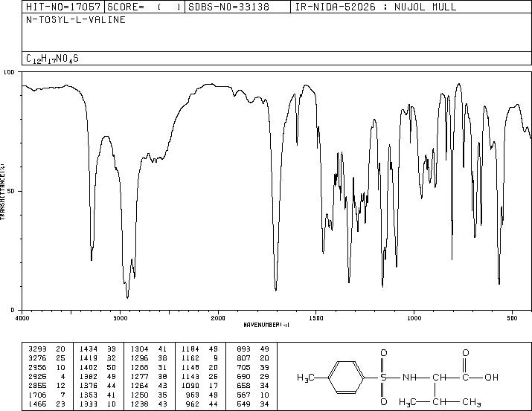Select peak value 1264 in the table
The image size is (532, 411).
[x=139, y=386]
